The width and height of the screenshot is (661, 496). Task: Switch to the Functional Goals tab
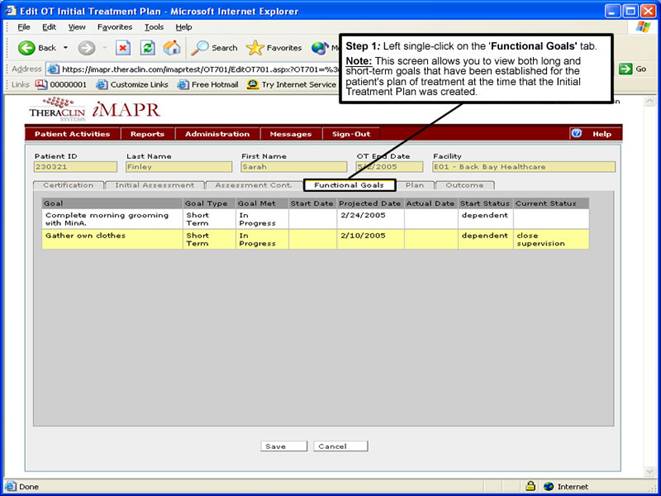click(x=349, y=185)
